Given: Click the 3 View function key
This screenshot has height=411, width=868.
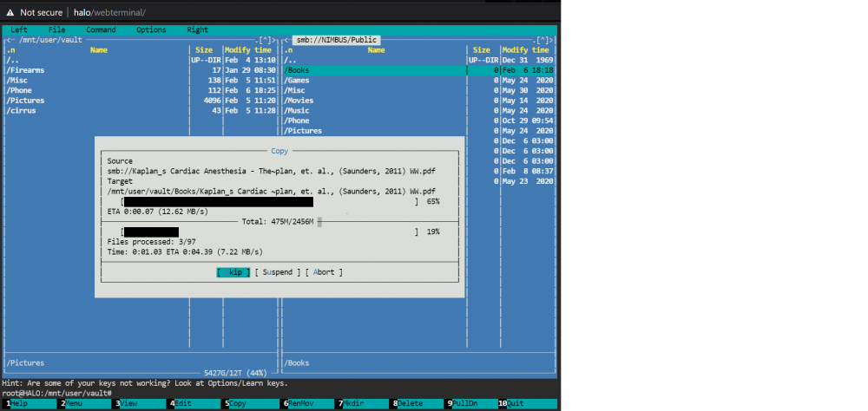Looking at the screenshot, I should [x=140, y=404].
